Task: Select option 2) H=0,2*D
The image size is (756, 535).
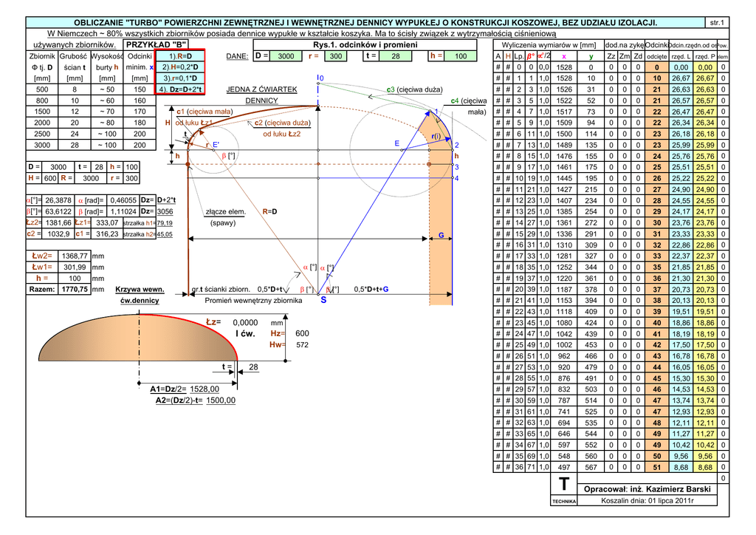Action: click(x=180, y=67)
